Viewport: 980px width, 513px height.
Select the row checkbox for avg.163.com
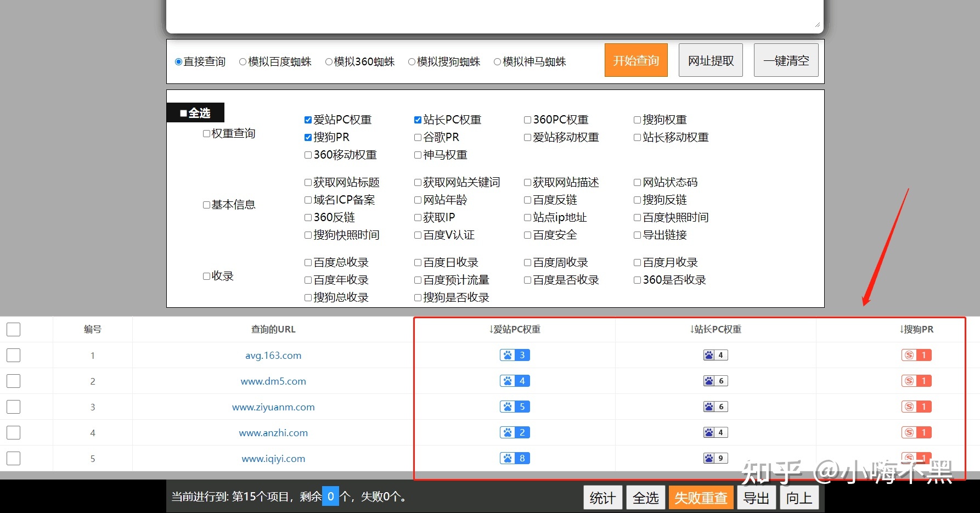point(14,355)
